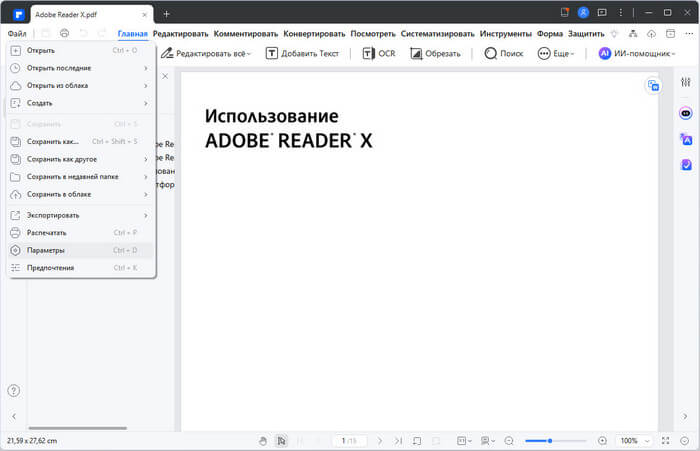The width and height of the screenshot is (700, 451).
Task: Click the purple checkmark icon on right sidebar
Action: 686,165
